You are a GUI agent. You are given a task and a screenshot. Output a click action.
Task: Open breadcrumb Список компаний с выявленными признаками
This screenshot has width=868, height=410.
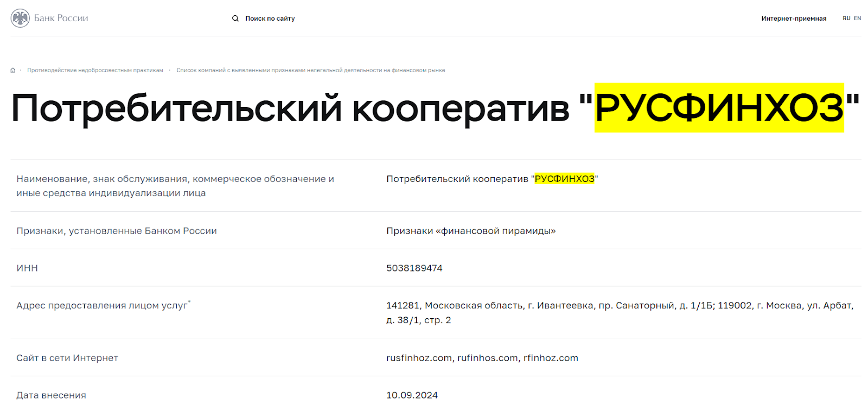311,70
